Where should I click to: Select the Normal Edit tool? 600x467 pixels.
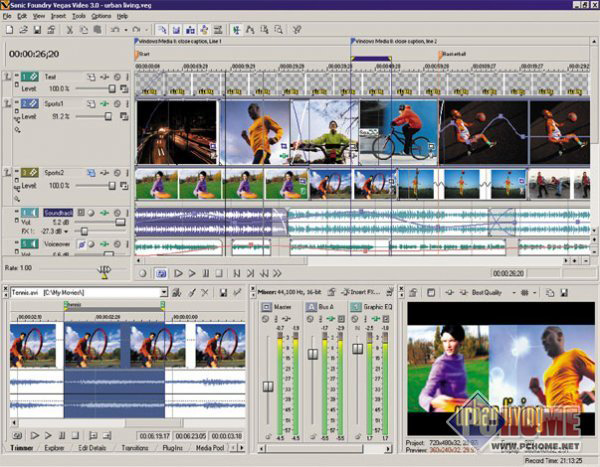click(236, 30)
